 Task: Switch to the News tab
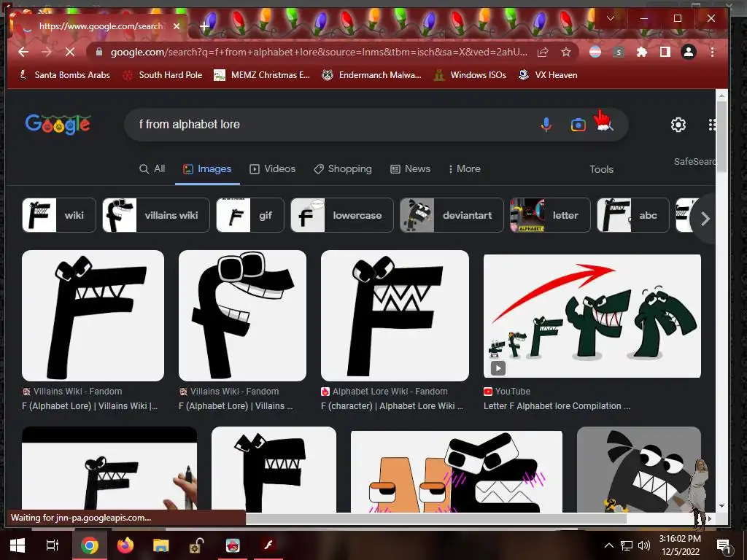click(x=410, y=168)
